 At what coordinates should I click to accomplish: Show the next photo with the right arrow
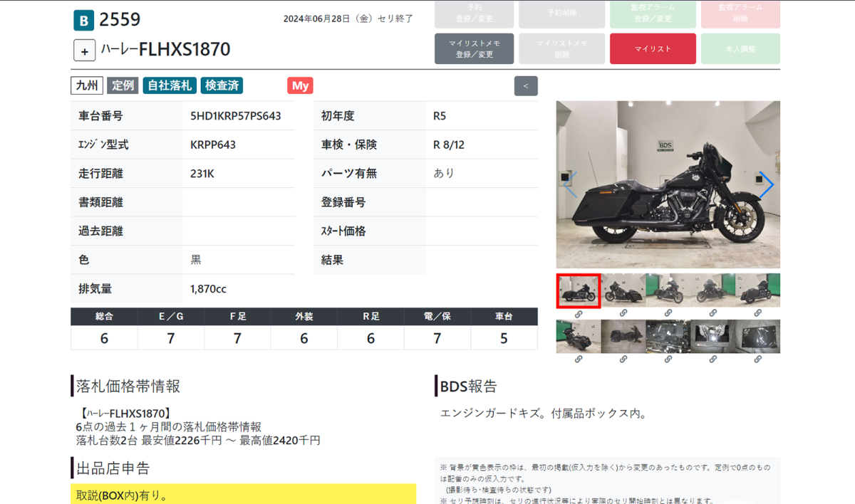tap(766, 185)
